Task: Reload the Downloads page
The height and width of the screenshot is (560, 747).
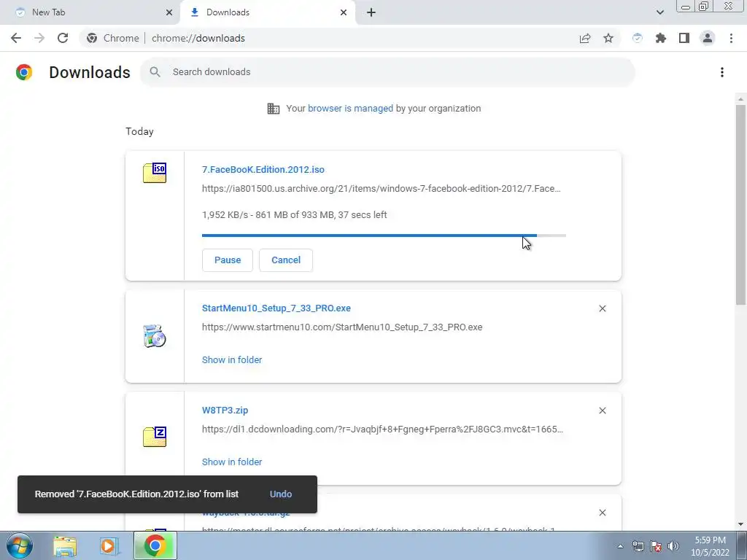Action: click(63, 38)
